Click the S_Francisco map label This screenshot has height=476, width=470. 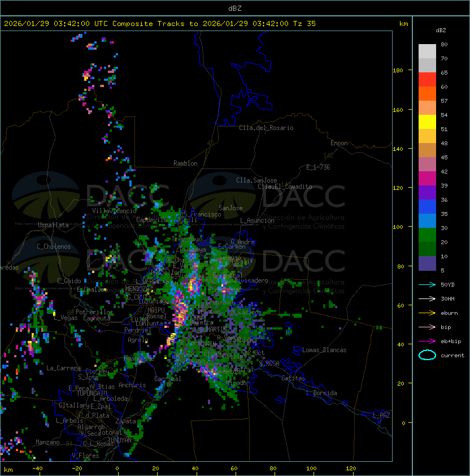[x=202, y=214]
